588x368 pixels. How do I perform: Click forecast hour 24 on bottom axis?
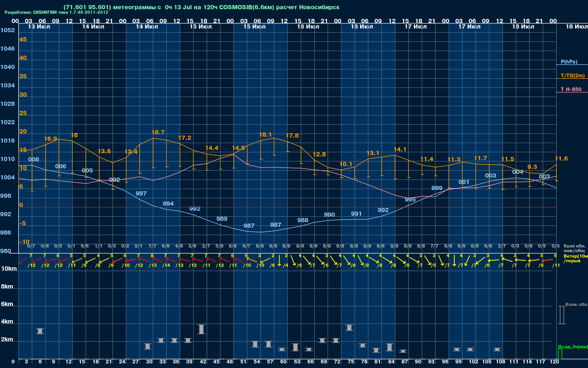pyautogui.click(x=122, y=362)
